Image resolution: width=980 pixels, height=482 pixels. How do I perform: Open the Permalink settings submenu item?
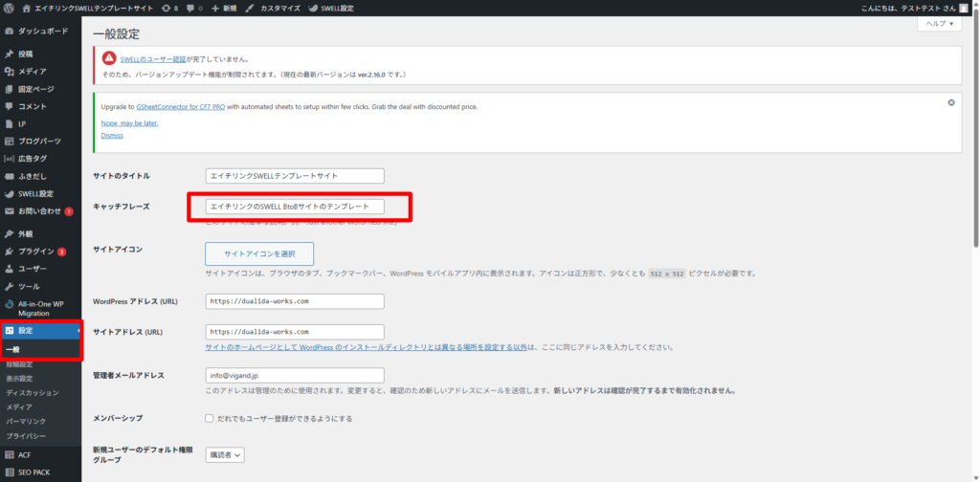(26, 421)
